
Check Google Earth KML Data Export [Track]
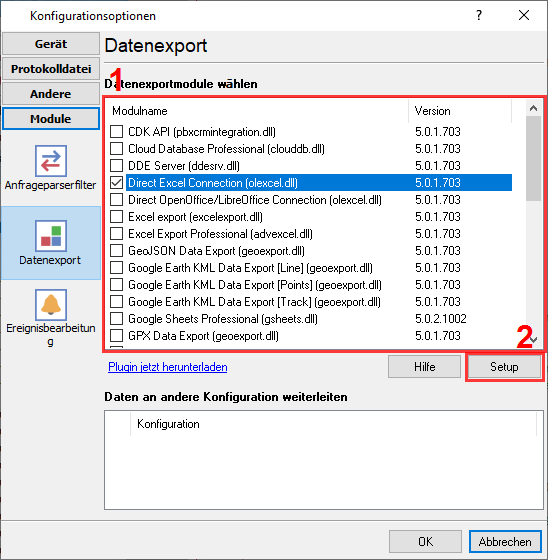(116, 302)
